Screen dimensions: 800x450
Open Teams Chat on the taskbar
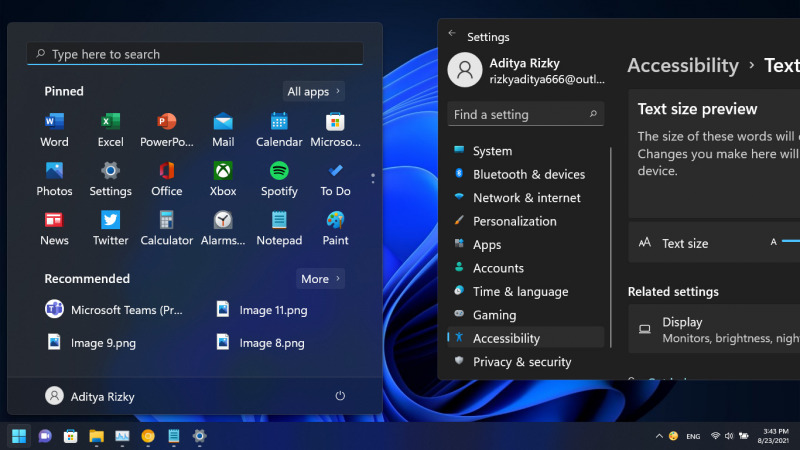coord(45,436)
